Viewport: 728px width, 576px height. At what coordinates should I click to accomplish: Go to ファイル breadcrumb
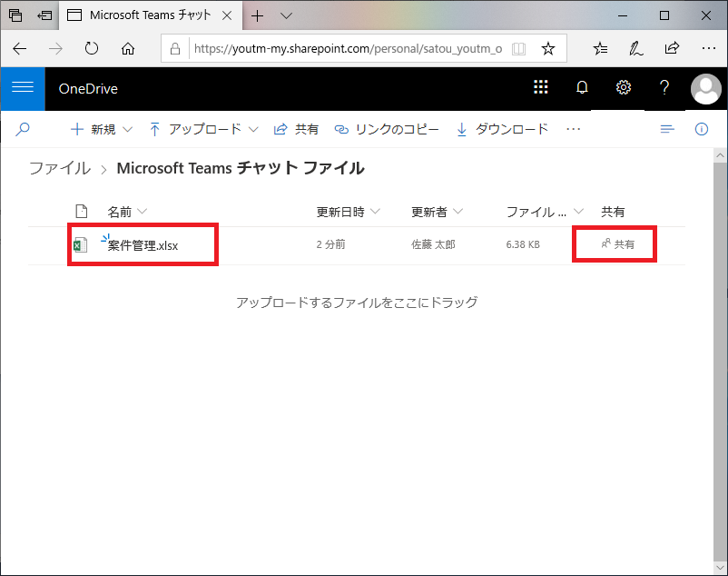(x=60, y=168)
